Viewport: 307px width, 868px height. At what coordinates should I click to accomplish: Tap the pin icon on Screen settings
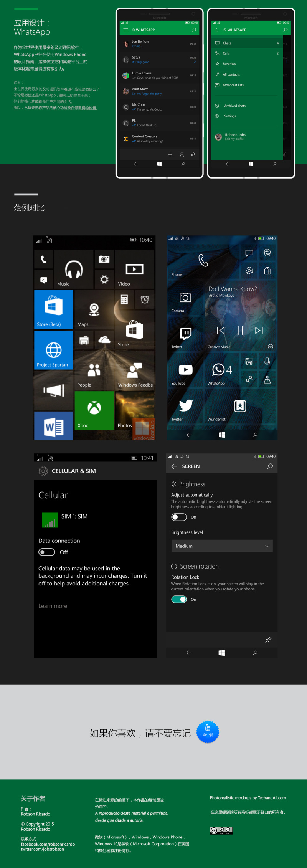pos(268,640)
